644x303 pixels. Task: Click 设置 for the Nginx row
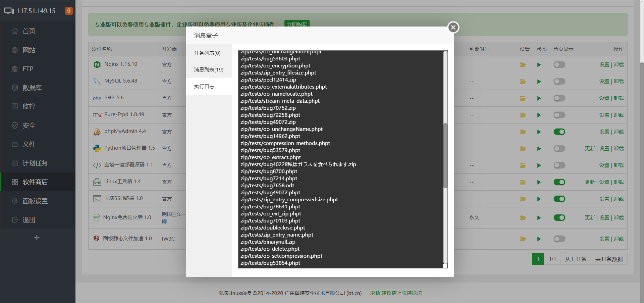coord(604,65)
